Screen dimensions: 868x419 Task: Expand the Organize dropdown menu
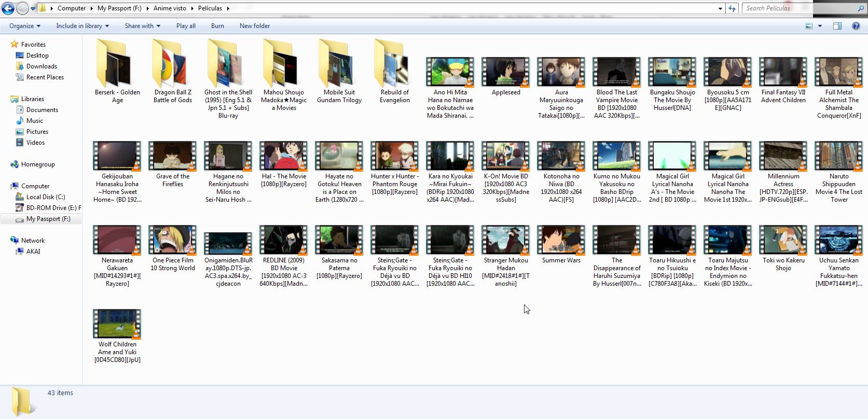pyautogui.click(x=24, y=26)
